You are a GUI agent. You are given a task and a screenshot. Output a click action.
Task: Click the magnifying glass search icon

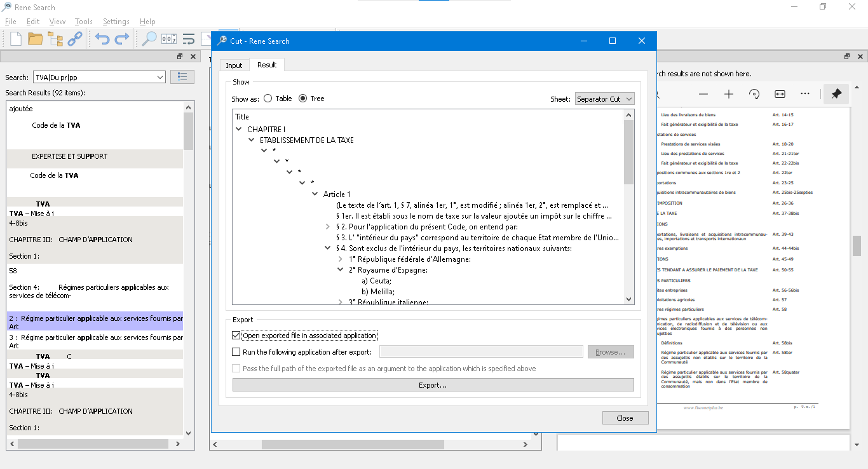[149, 39]
